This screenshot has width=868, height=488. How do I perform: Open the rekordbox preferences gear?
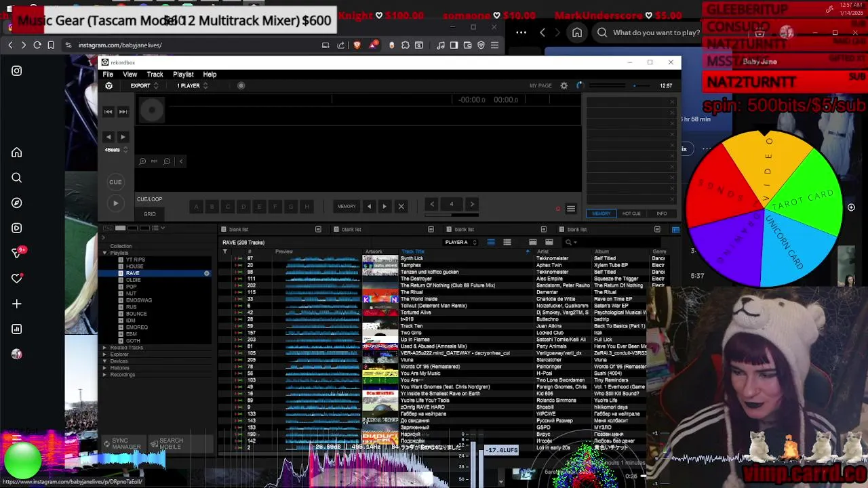pyautogui.click(x=564, y=85)
